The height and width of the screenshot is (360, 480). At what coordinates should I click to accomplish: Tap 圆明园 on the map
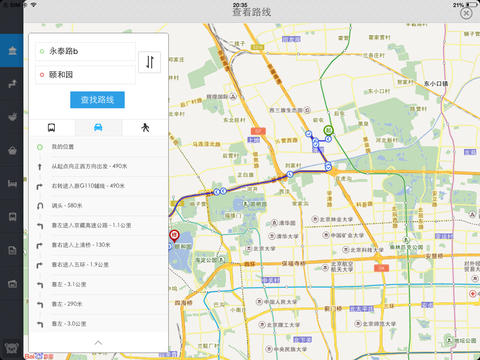[255, 204]
